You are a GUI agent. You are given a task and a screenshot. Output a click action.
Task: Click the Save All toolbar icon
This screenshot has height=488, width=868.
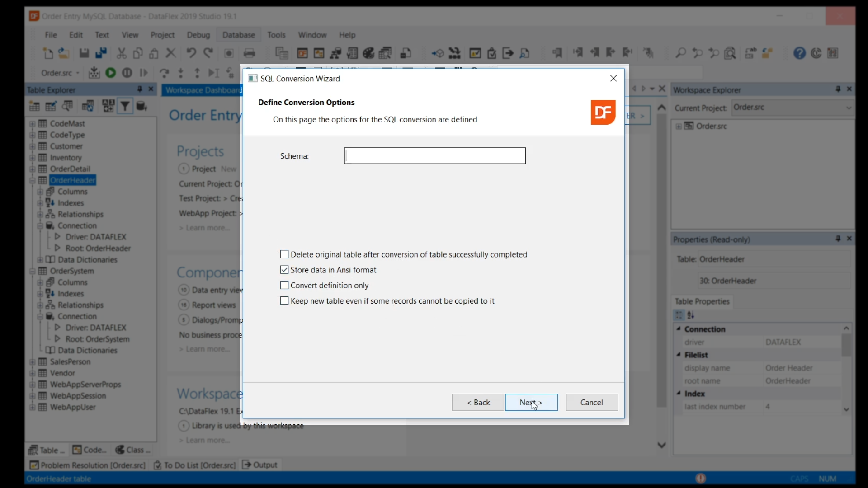101,53
